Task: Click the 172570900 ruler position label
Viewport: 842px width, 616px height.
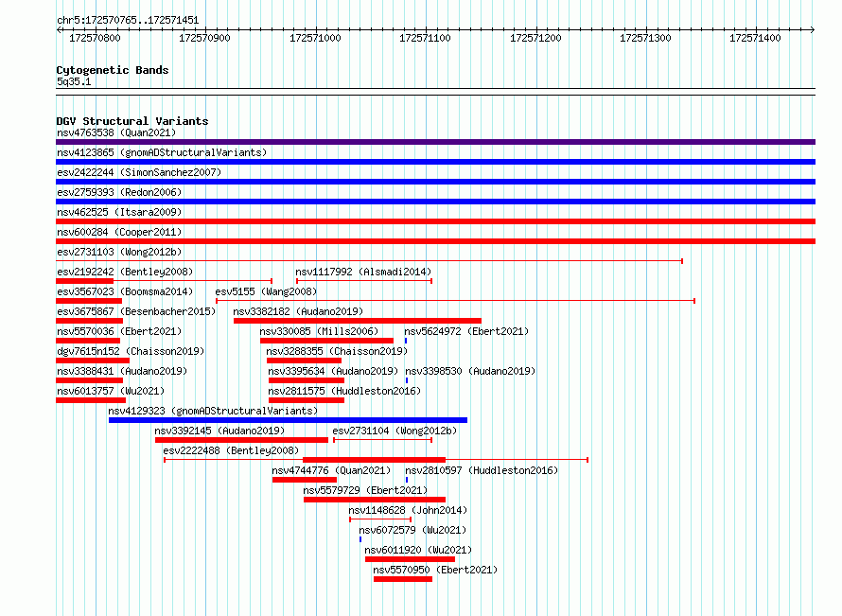Action: (204, 38)
